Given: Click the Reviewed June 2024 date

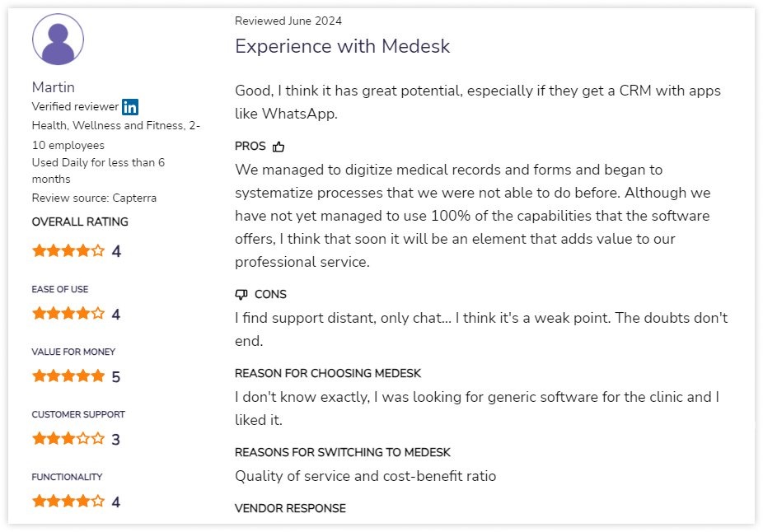Looking at the screenshot, I should (x=288, y=21).
